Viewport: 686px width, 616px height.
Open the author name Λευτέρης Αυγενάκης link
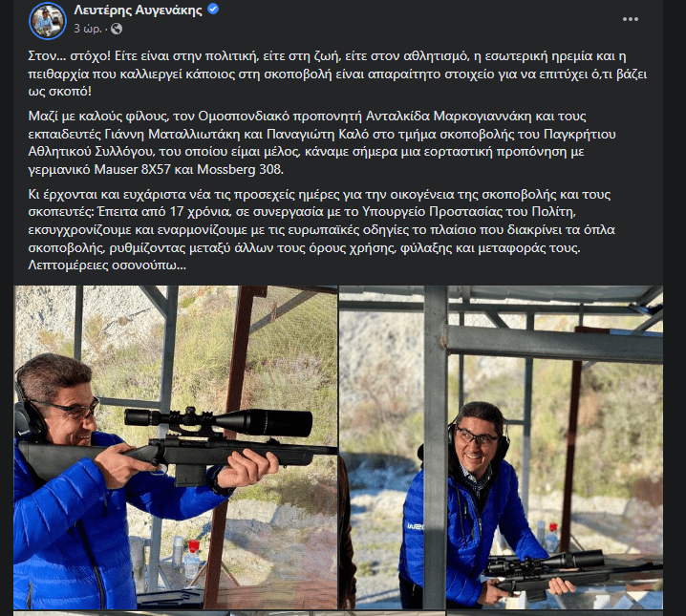coord(139,10)
